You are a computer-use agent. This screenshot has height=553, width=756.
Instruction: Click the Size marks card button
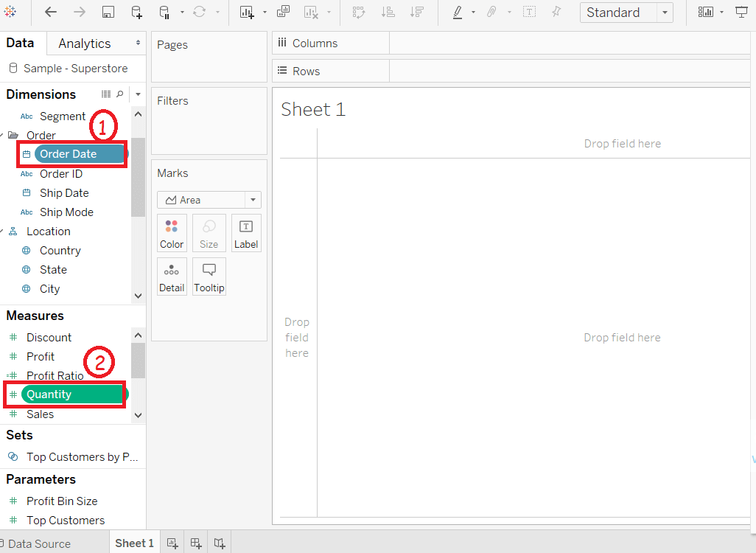pos(209,234)
